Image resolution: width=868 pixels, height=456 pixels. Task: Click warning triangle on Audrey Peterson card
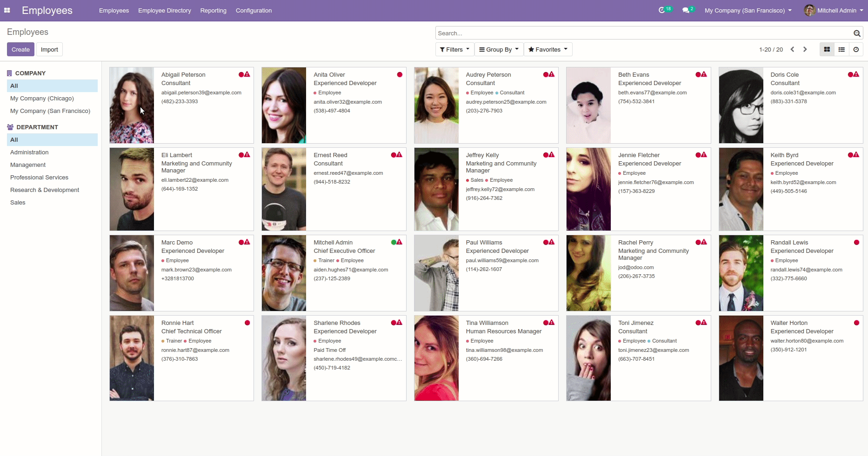(x=552, y=74)
